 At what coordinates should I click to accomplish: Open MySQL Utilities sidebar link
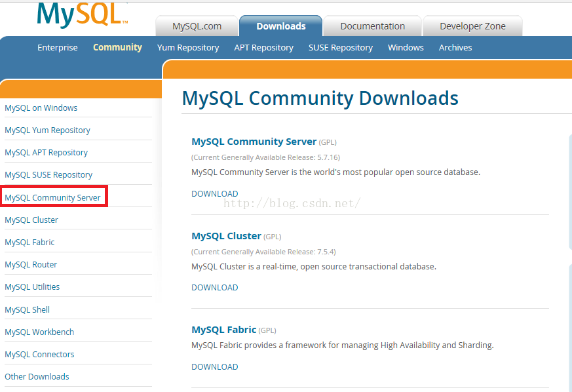(x=32, y=287)
